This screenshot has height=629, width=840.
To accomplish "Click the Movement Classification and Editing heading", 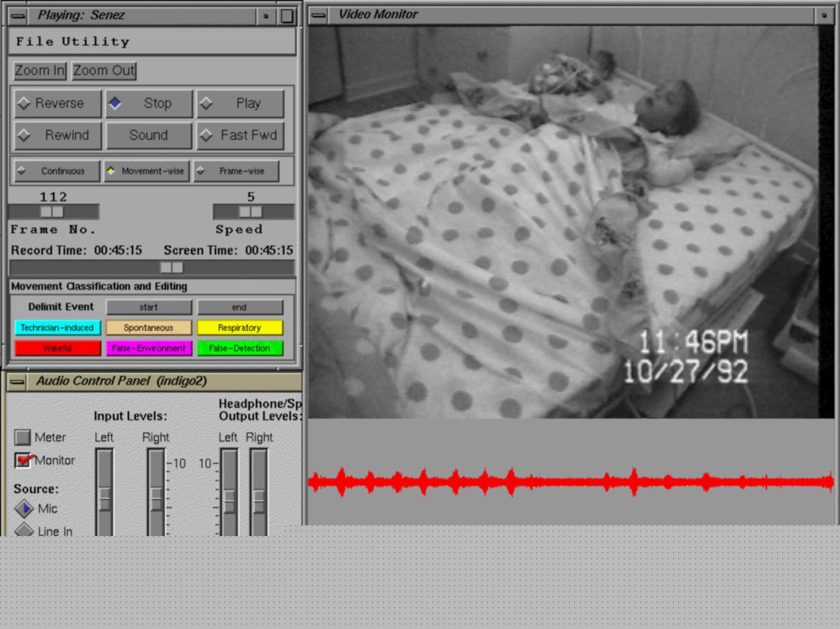I will (99, 286).
